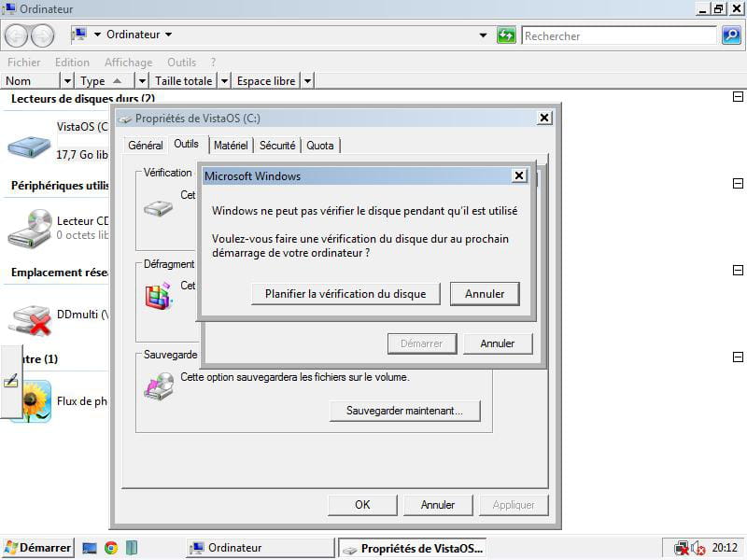This screenshot has width=747, height=560.
Task: Launch Chrome from quick launch
Action: [x=111, y=548]
